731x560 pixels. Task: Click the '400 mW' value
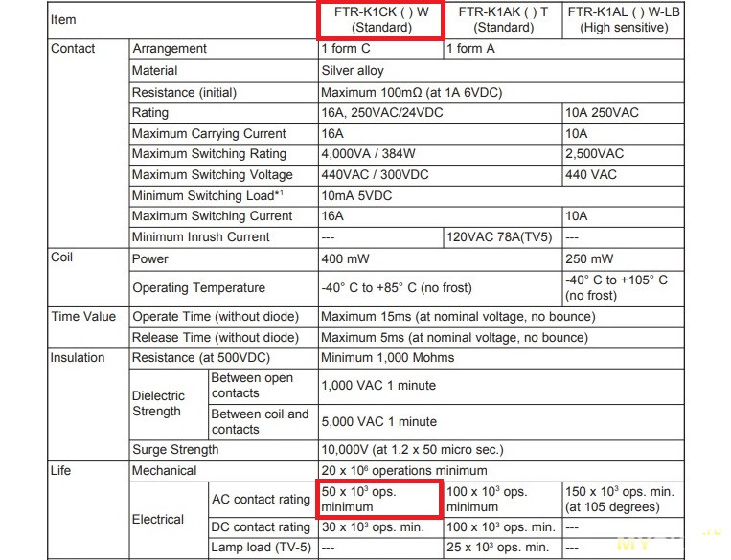(440, 259)
